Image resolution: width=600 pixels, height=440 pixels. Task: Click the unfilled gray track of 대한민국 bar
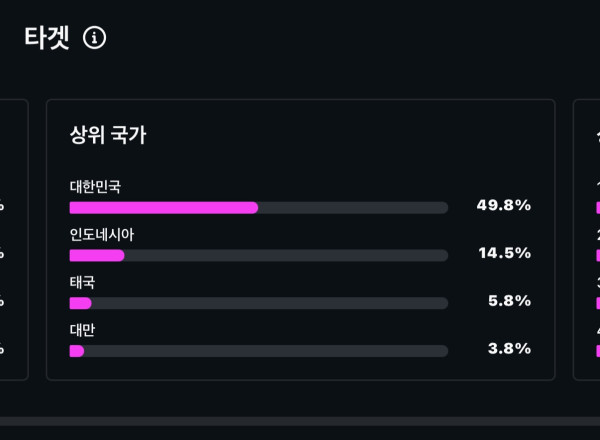352,208
